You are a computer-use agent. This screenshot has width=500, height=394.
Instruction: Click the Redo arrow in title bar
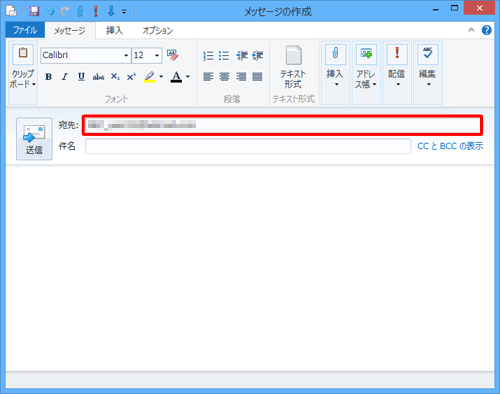point(65,11)
